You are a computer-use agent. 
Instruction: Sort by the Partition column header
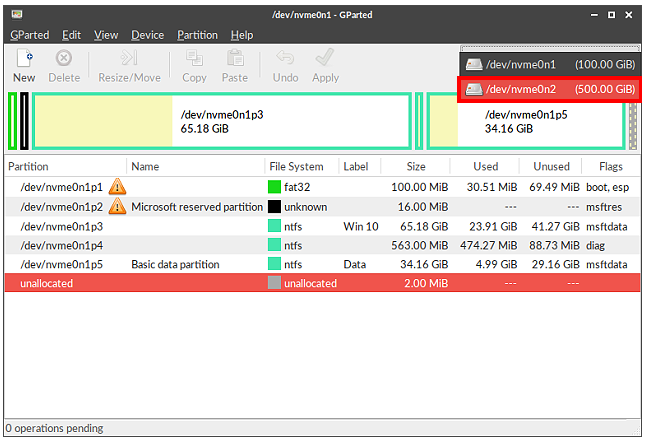coord(66,167)
